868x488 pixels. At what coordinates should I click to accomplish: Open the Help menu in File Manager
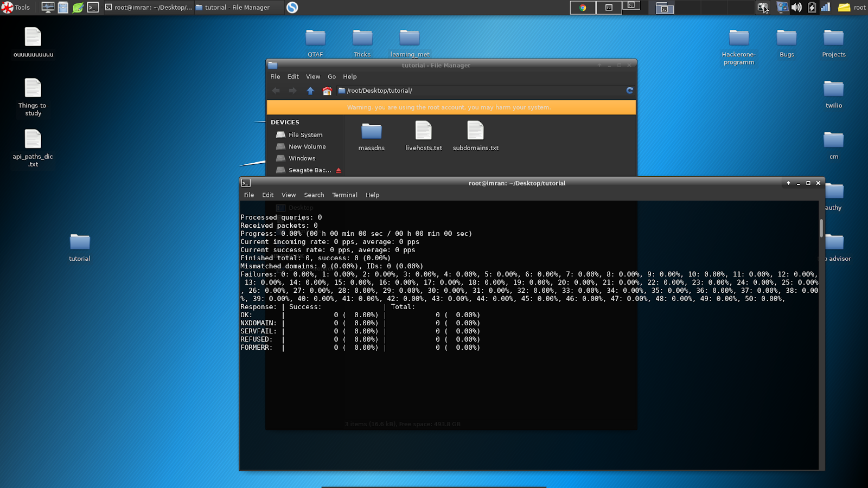tap(350, 76)
